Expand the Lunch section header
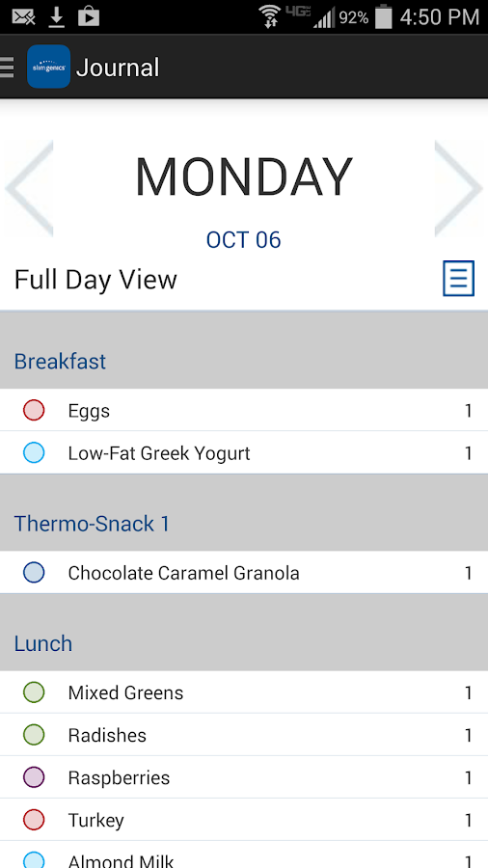 (244, 633)
